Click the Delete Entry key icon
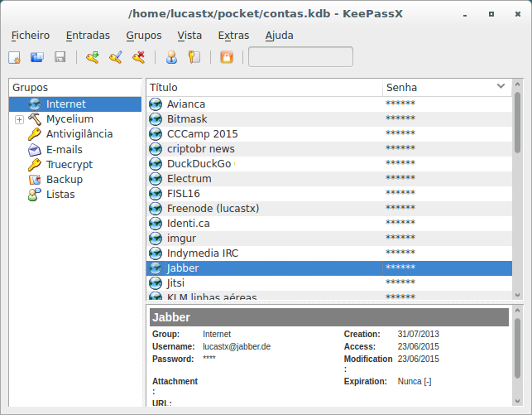Image resolution: width=532 pixels, height=415 pixels. click(139, 57)
